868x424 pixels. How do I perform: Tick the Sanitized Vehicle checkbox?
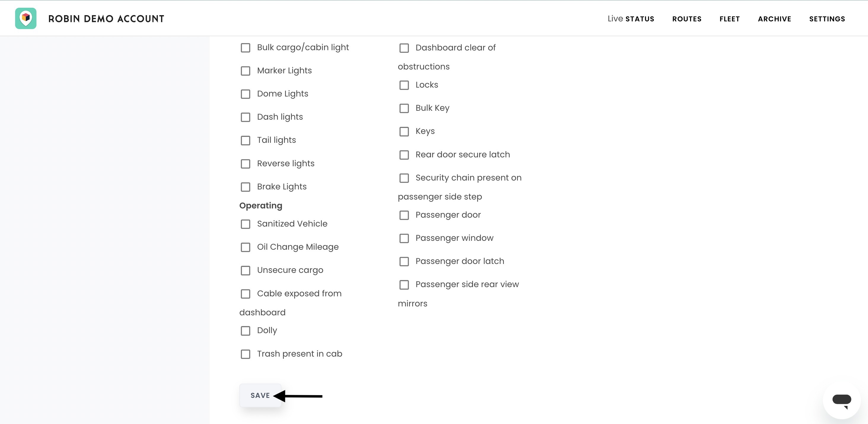coord(246,224)
